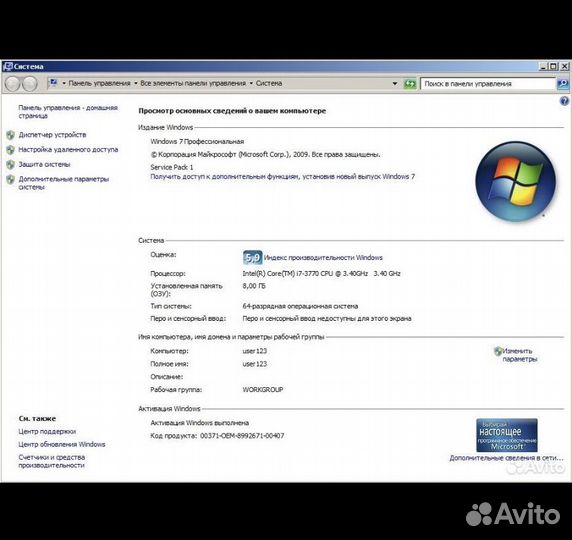Open Дополнительные сведения в сети link
572x540 pixels.
pyautogui.click(x=506, y=458)
